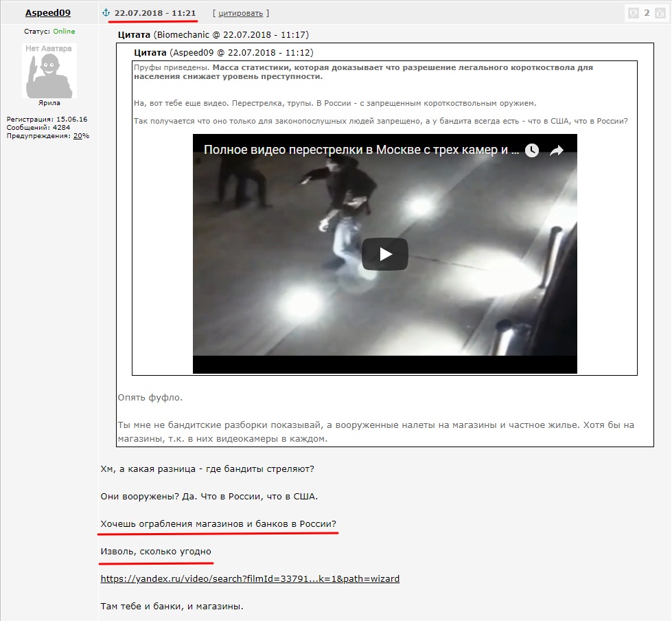This screenshot has width=672, height=621.
Task: Click the share arrow icon on the video
Action: (556, 150)
